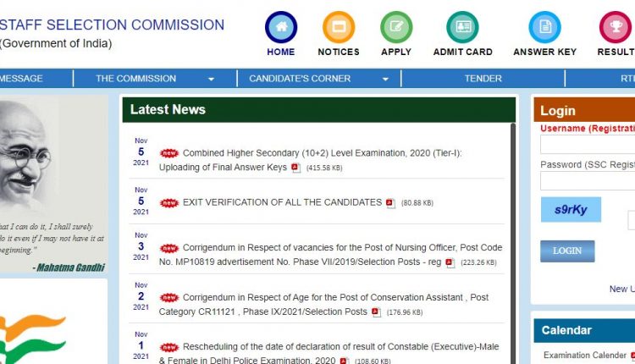Click the LOGIN button

(x=567, y=251)
